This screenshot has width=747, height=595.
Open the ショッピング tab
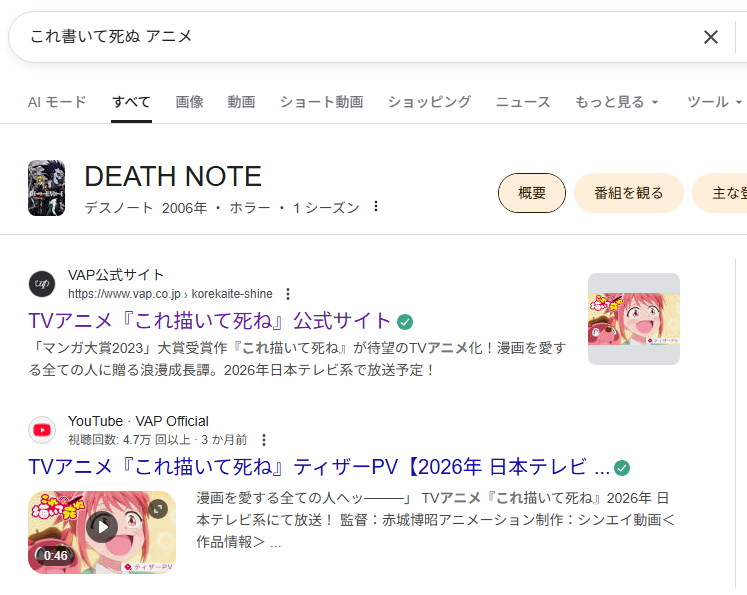(429, 102)
